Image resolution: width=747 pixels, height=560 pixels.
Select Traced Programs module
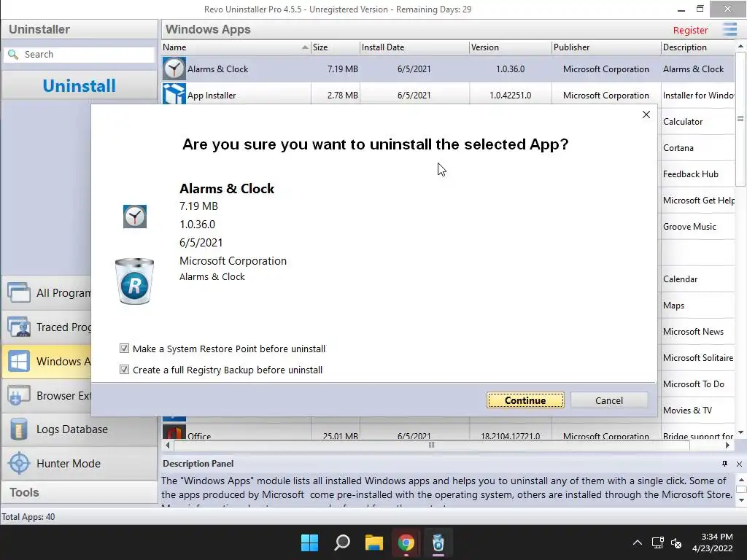click(x=47, y=327)
